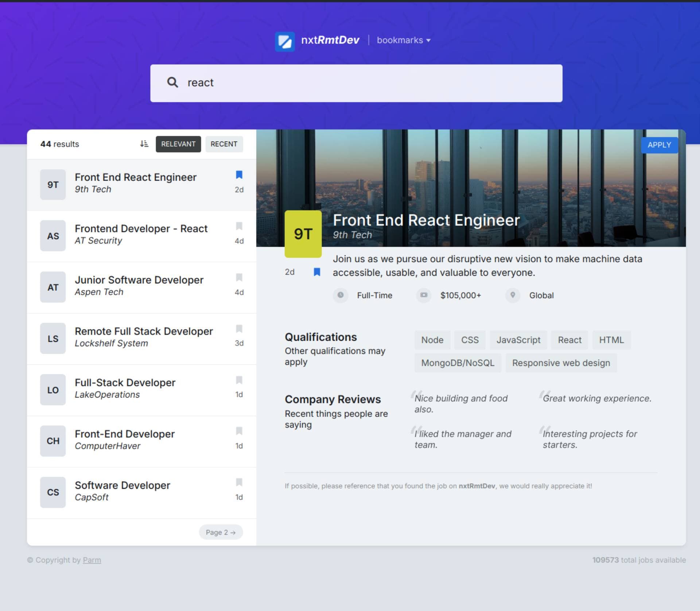Screen dimensions: 700x611
Task: Click the Lockshelf System company name
Action: pyautogui.click(x=111, y=343)
